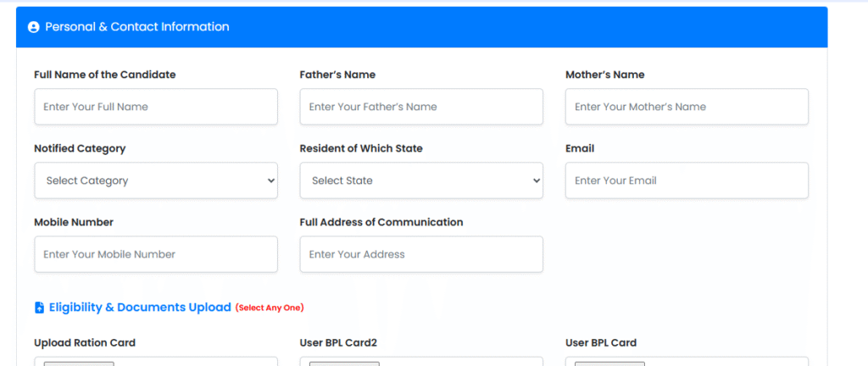
Task: Click the Eligibility & Documents Upload heading
Action: point(140,308)
